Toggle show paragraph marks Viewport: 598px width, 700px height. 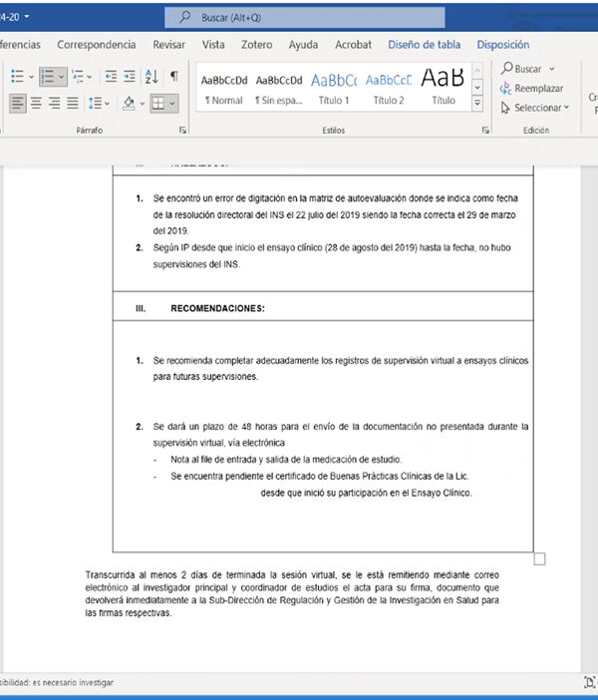(x=174, y=77)
